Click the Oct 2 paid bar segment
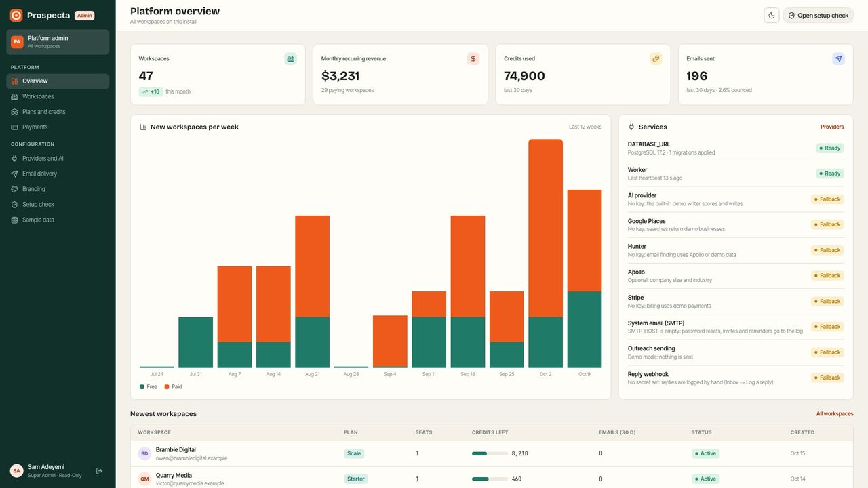 click(x=545, y=228)
